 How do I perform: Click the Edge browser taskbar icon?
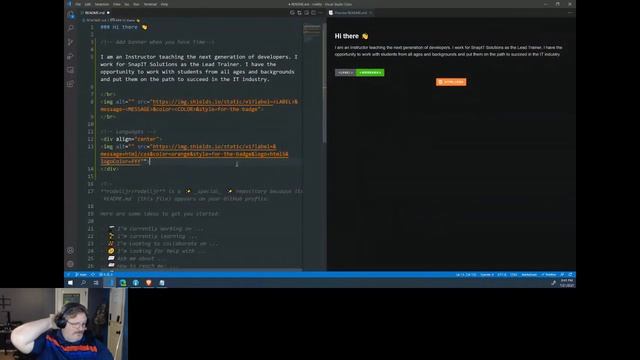(x=123, y=282)
